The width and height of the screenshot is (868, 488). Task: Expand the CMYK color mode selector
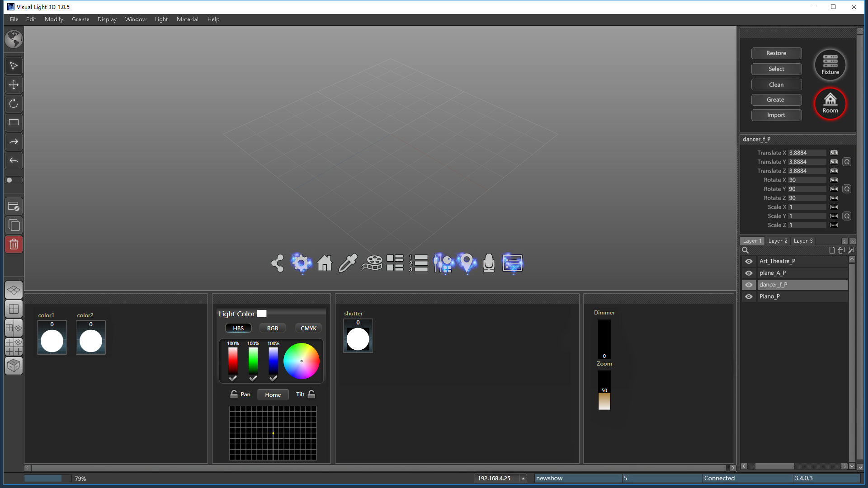point(307,328)
